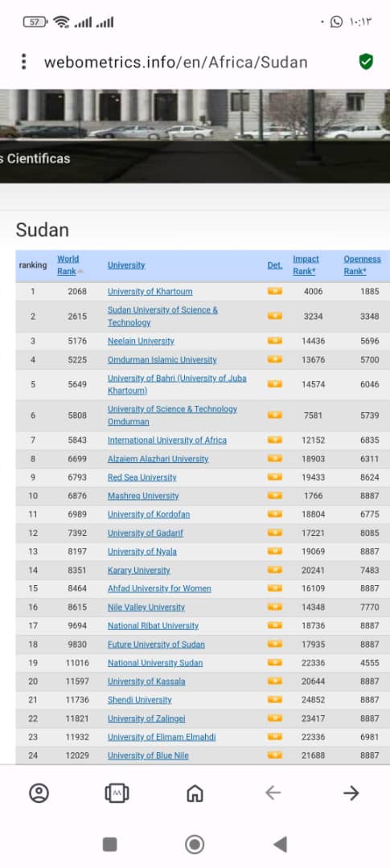Screen dimensions: 390x868
Task: Open Neelain University link
Action: (x=141, y=341)
